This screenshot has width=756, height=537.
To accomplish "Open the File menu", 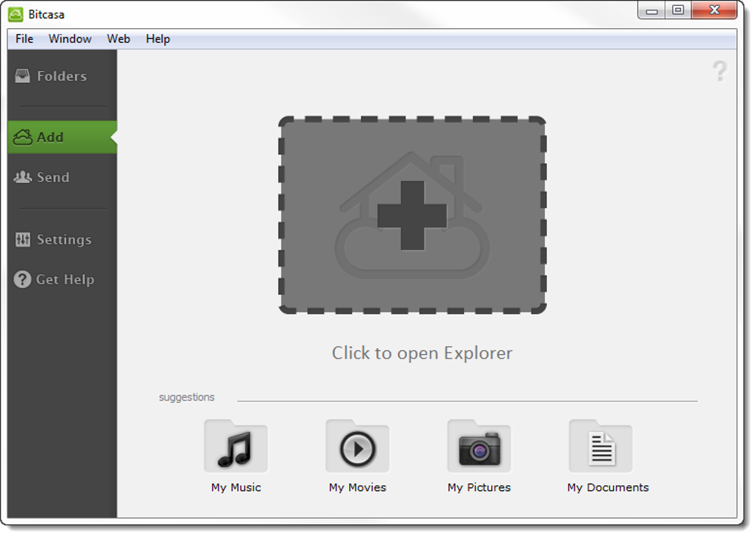I will pyautogui.click(x=24, y=39).
